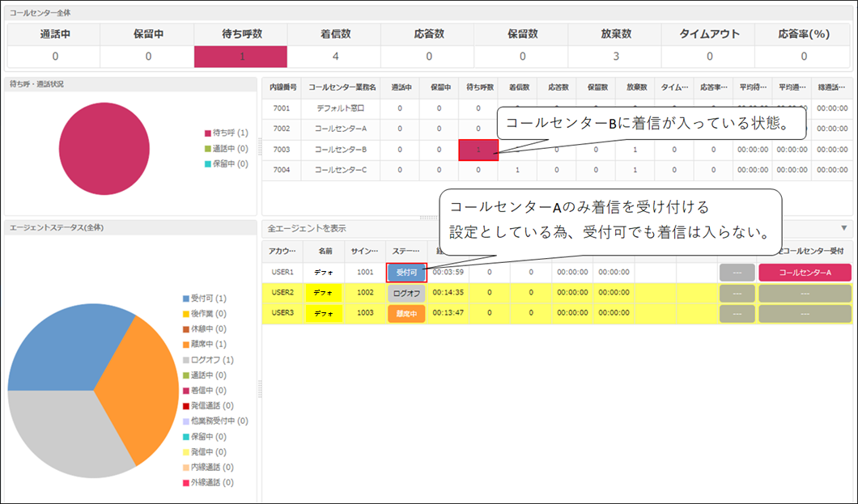The image size is (858, 504).
Task: Click the コールセンター受付 column header
Action: (x=811, y=251)
